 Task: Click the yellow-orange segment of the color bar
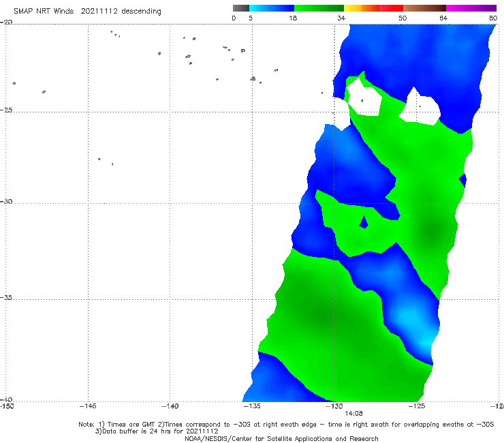pos(361,8)
